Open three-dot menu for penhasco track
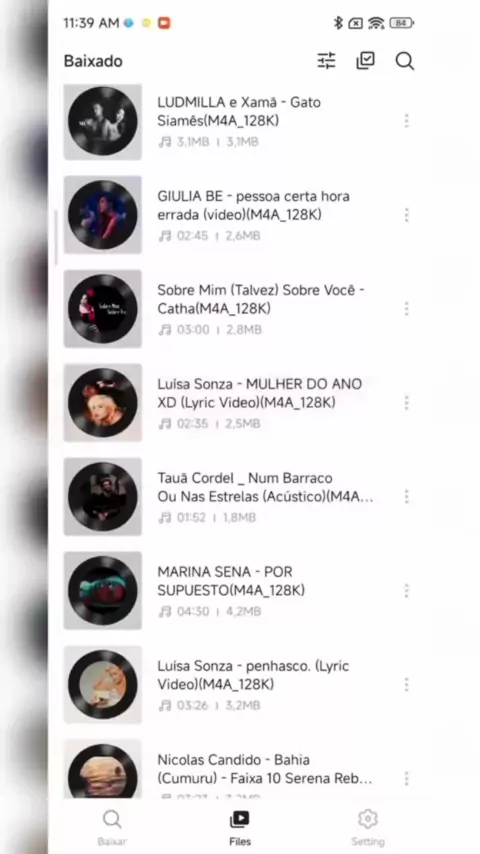480x854 pixels. pyautogui.click(x=406, y=685)
